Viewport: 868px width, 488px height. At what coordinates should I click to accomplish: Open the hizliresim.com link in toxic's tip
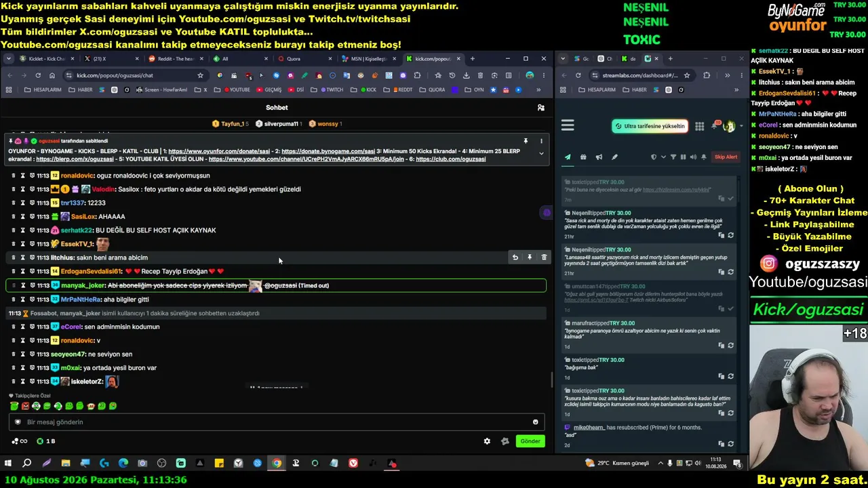(x=677, y=190)
